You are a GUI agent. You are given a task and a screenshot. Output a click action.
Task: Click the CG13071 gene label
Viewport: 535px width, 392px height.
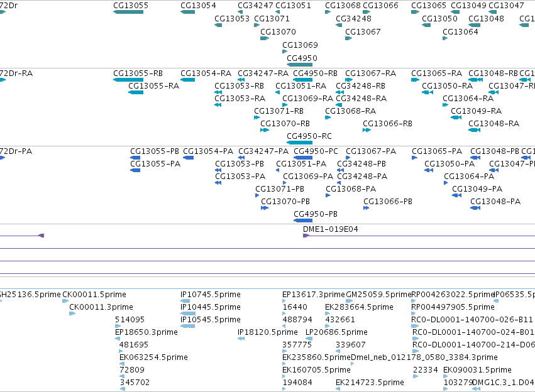pos(272,19)
